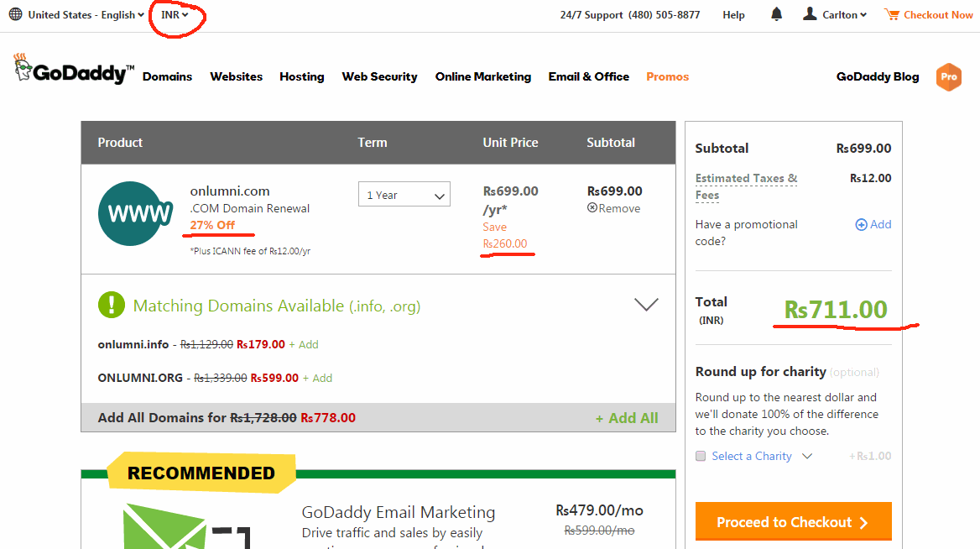This screenshot has height=549, width=980.
Task: Open the 1 Year term dropdown
Action: (404, 195)
